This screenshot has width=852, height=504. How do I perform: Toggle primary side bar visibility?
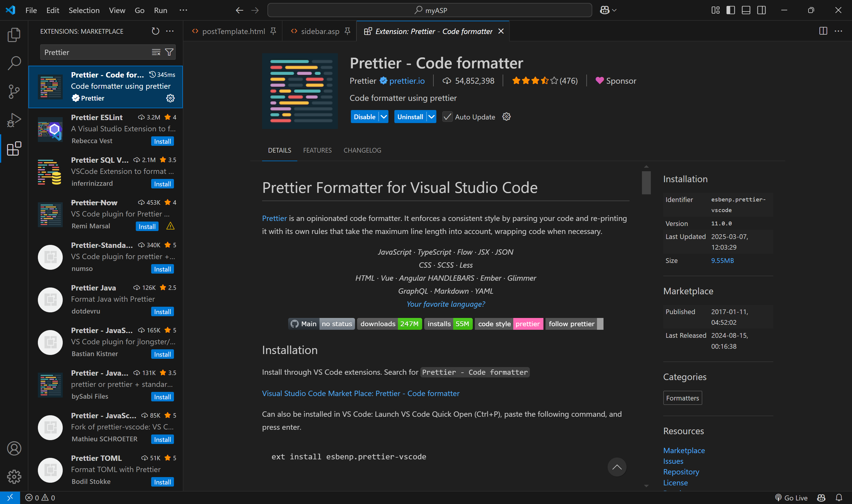pyautogui.click(x=730, y=10)
